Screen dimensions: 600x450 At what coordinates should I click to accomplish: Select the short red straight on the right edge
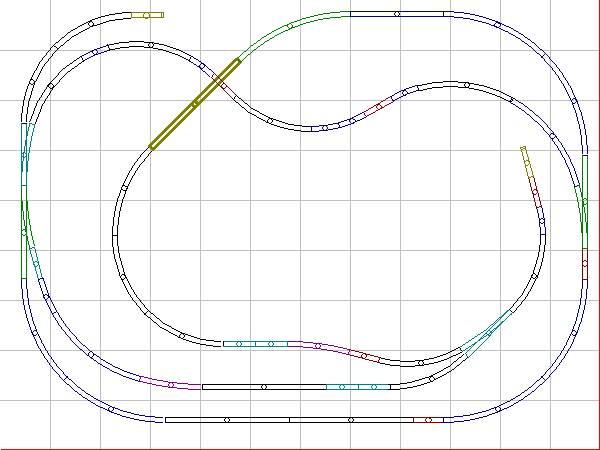[585, 264]
